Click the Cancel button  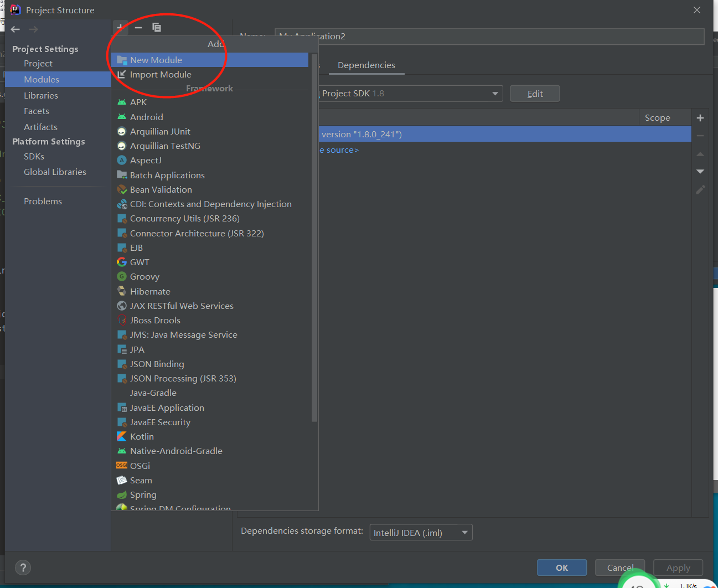(x=620, y=568)
